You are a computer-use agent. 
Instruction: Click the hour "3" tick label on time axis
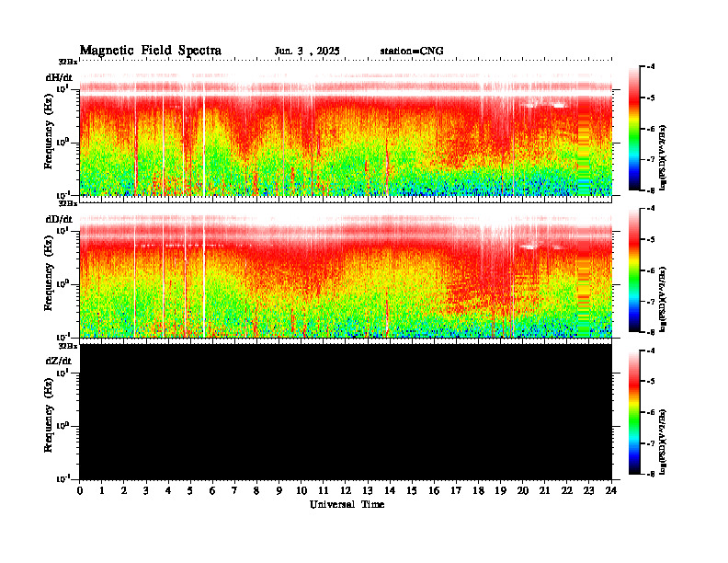pos(146,490)
